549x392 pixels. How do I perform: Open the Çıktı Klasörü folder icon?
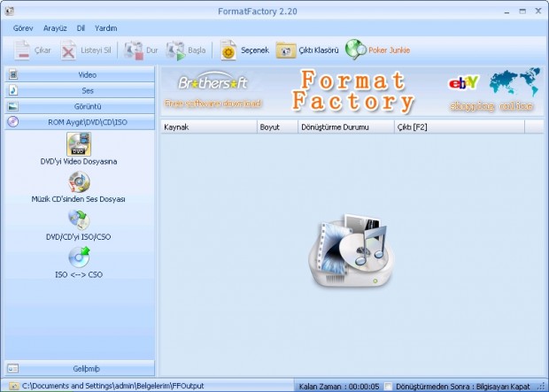286,50
